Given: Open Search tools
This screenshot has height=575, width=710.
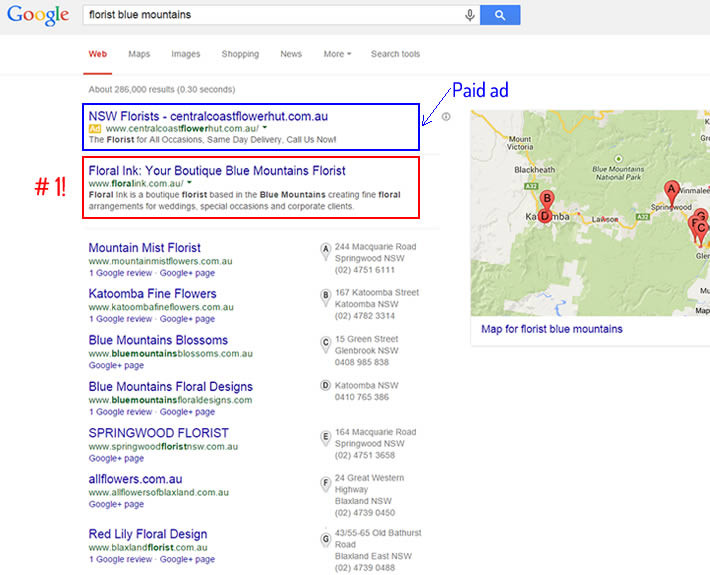Looking at the screenshot, I should (x=395, y=54).
